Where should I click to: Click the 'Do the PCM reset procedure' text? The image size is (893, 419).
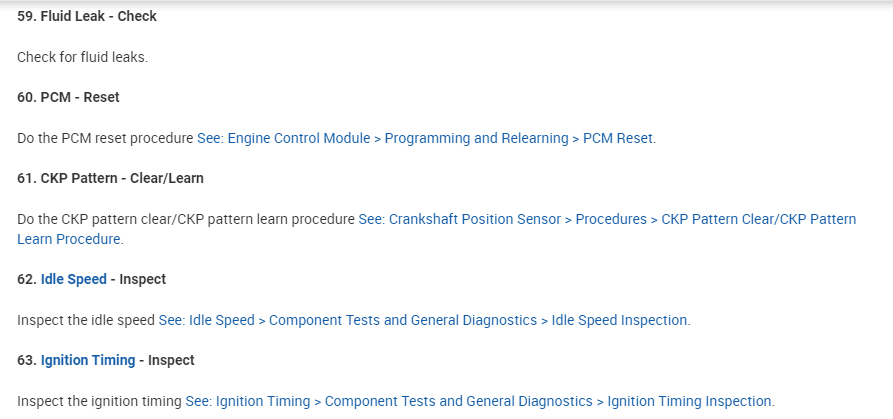pyautogui.click(x=105, y=138)
